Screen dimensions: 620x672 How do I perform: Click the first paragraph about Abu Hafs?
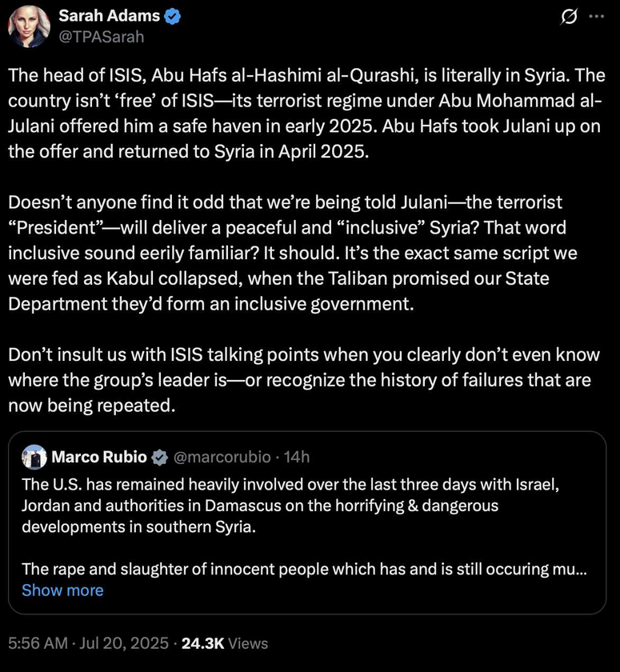click(306, 113)
